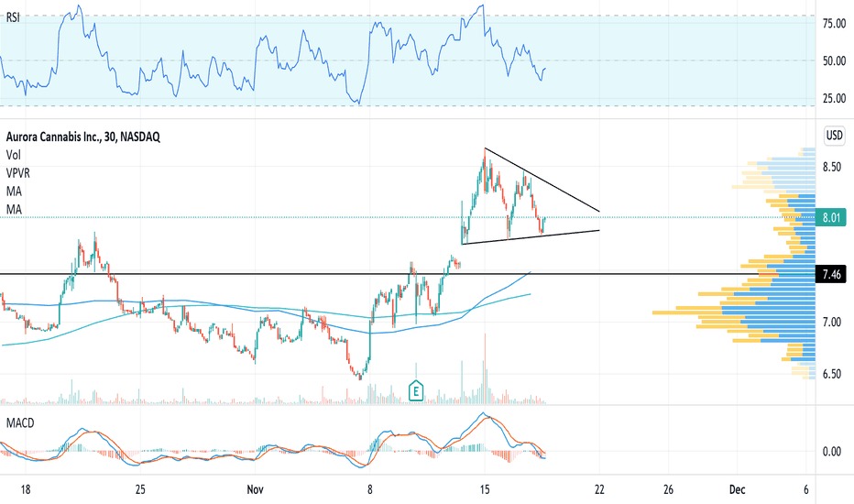Viewport: 854px width, 504px height.
Task: Click the earnings E marker icon
Action: click(416, 390)
